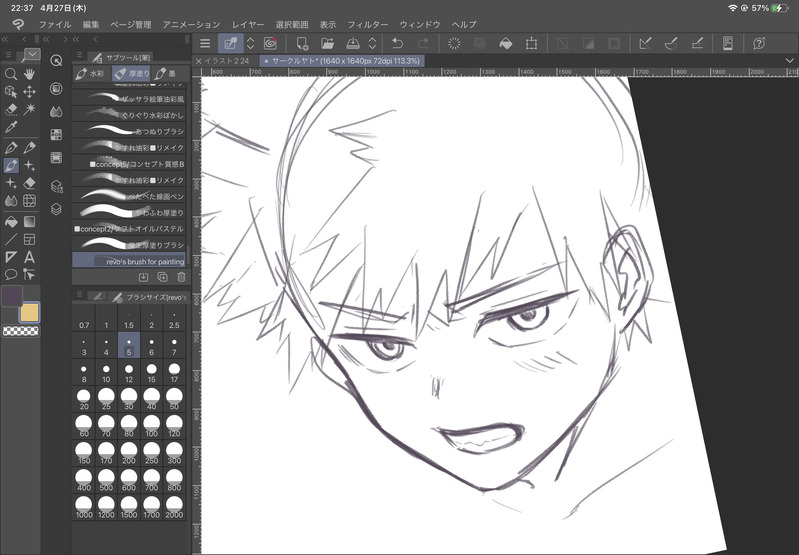Image resolution: width=799 pixels, height=555 pixels.
Task: Select the Correct line tool
Action: 29,275
